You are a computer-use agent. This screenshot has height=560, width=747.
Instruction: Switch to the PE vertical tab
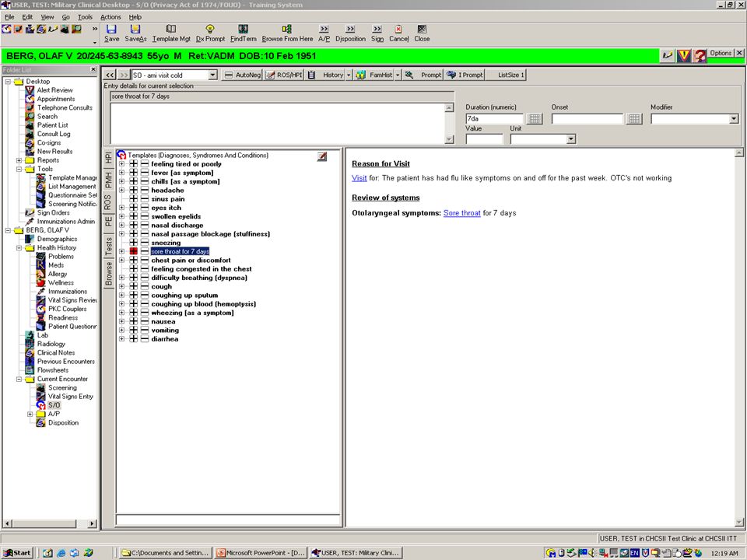[108, 222]
